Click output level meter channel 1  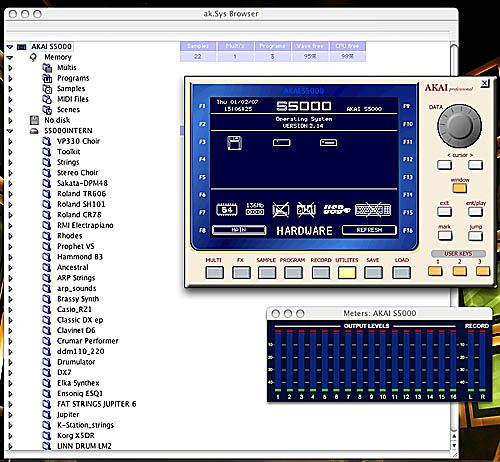[278, 361]
